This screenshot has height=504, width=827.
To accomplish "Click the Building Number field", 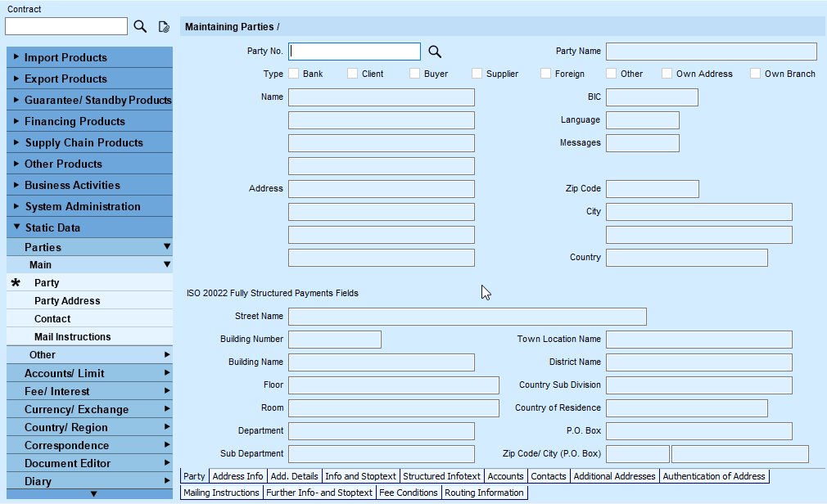I will point(335,340).
